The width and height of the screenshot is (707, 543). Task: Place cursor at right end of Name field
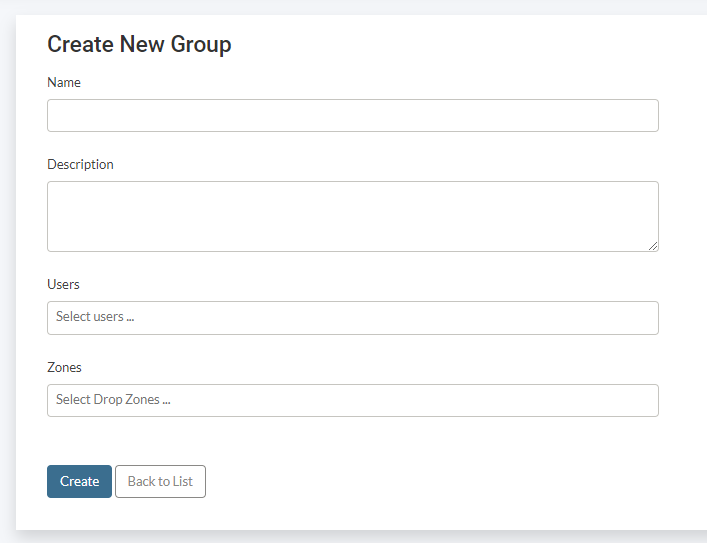pyautogui.click(x=645, y=116)
